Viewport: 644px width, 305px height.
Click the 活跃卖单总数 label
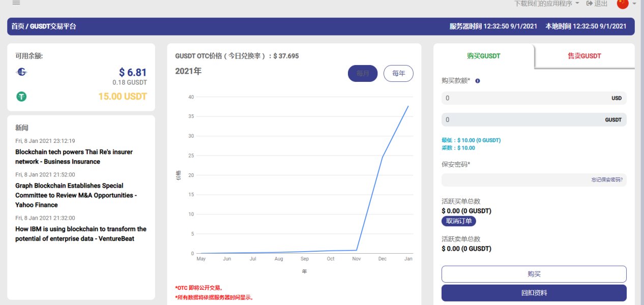click(x=461, y=239)
